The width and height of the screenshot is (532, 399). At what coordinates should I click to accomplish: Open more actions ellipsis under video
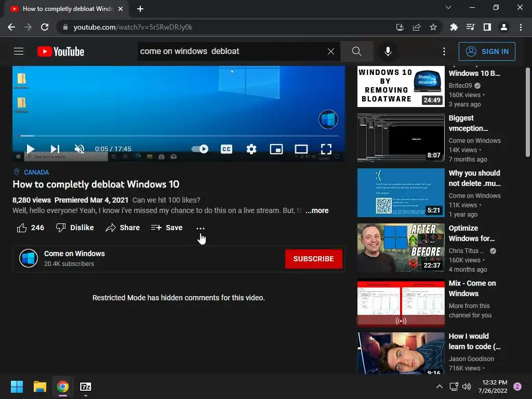coord(200,229)
